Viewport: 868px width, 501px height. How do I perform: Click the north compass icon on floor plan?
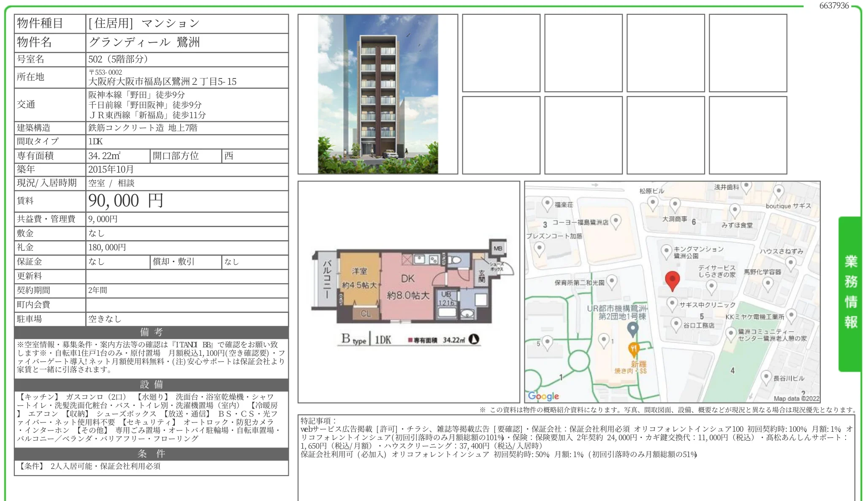pyautogui.click(x=474, y=339)
